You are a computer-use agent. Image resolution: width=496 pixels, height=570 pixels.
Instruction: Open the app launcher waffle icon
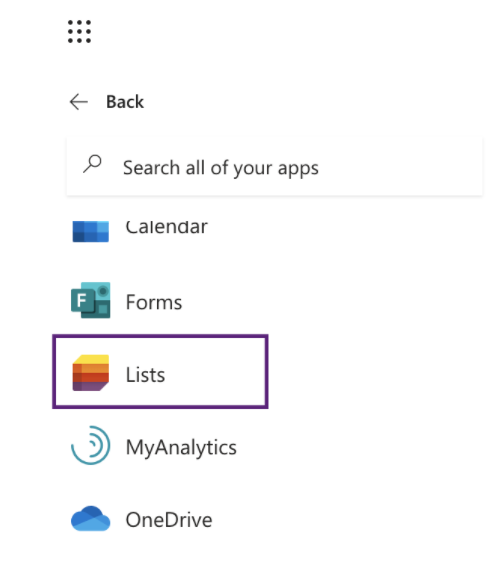tap(79, 32)
